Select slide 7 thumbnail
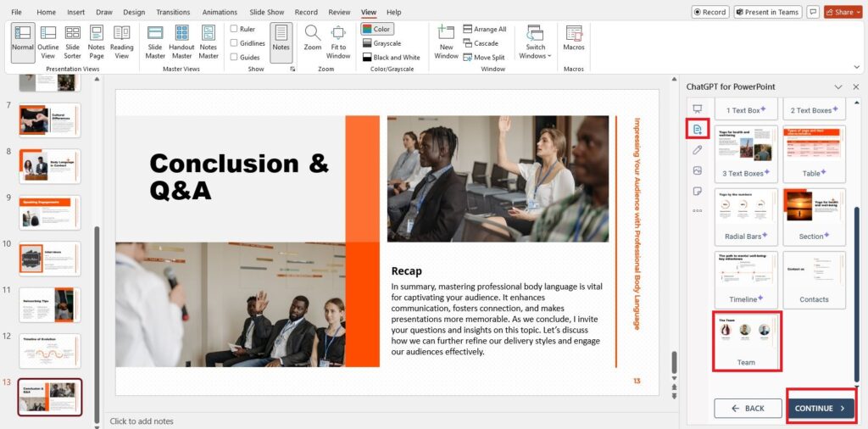This screenshot has width=868, height=429. [50, 120]
